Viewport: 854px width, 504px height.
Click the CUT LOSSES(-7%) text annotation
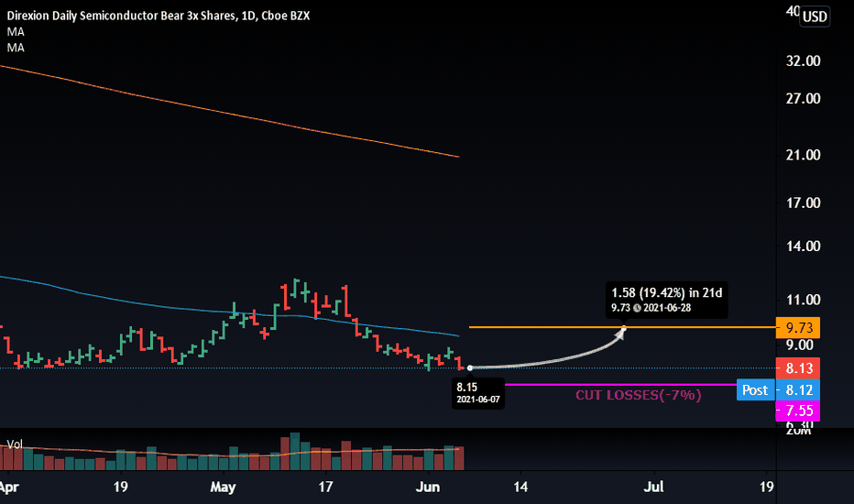click(x=639, y=395)
